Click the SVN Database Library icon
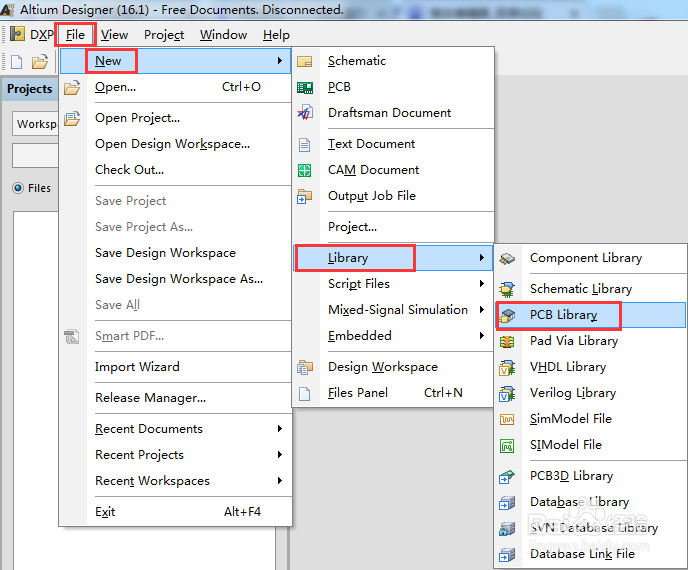688x570 pixels. [507, 529]
